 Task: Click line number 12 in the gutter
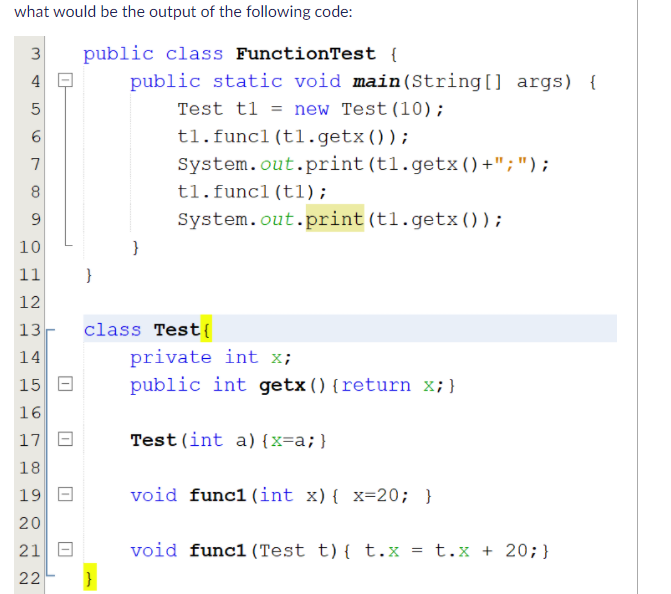tap(30, 302)
